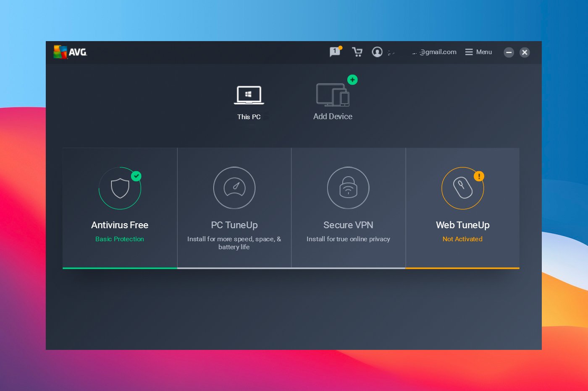Click the Add Device devices icon
The width and height of the screenshot is (588, 391).
point(333,94)
